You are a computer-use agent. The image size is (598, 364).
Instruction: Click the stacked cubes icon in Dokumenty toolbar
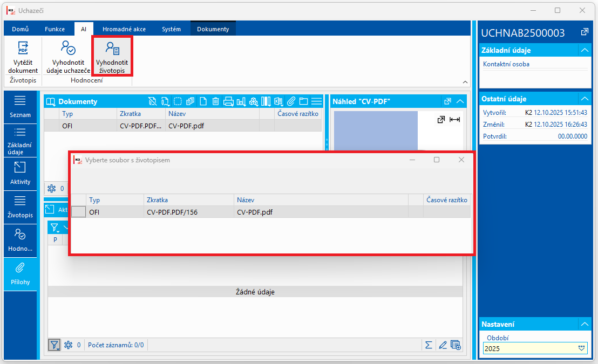[254, 101]
